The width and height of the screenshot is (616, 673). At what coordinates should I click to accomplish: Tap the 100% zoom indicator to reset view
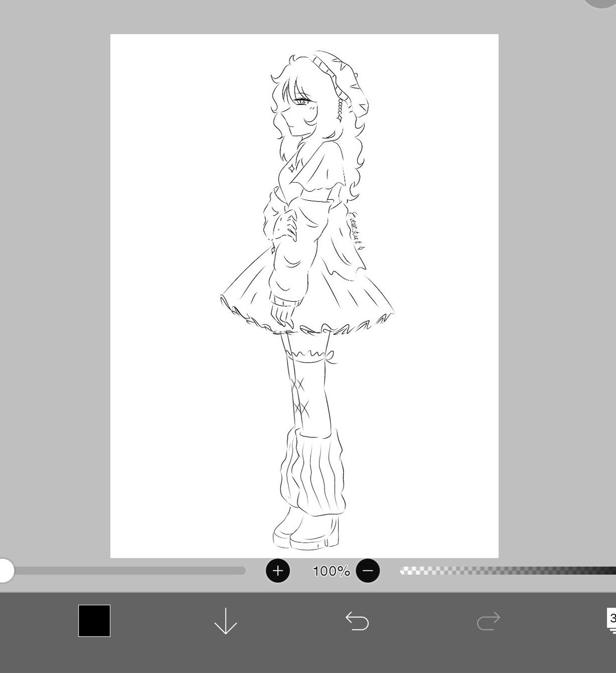tap(331, 571)
